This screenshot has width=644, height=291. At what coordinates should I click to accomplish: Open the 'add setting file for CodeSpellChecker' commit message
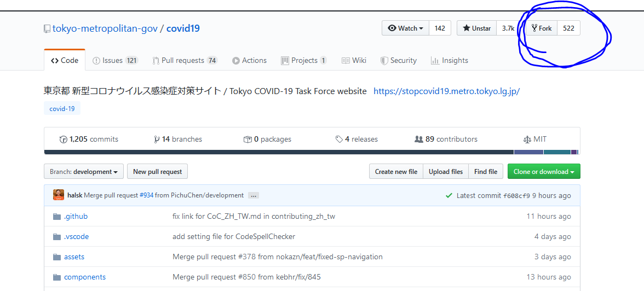(x=234, y=236)
